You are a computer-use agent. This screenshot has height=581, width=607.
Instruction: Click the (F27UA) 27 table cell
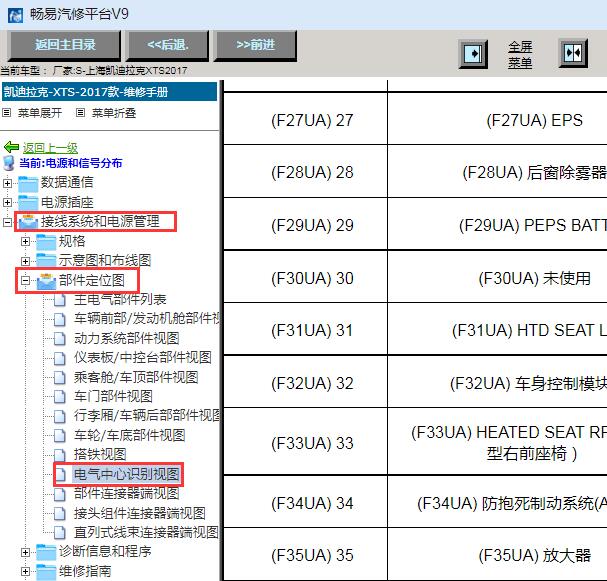click(305, 119)
